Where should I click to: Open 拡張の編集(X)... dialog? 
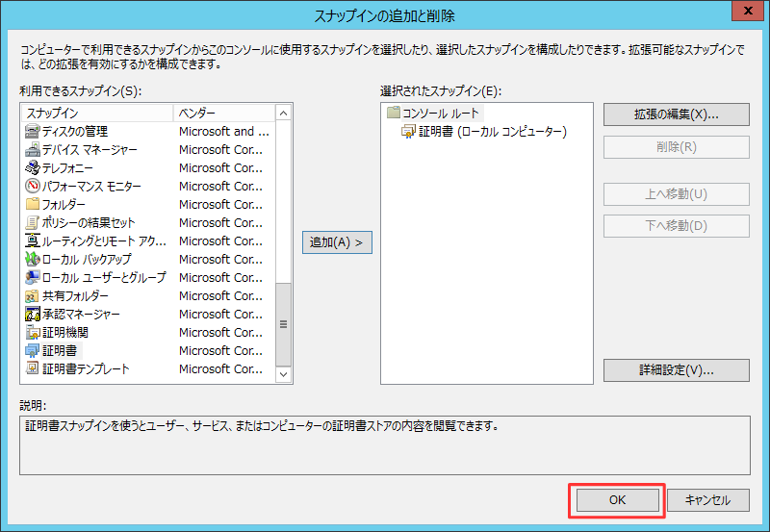677,114
